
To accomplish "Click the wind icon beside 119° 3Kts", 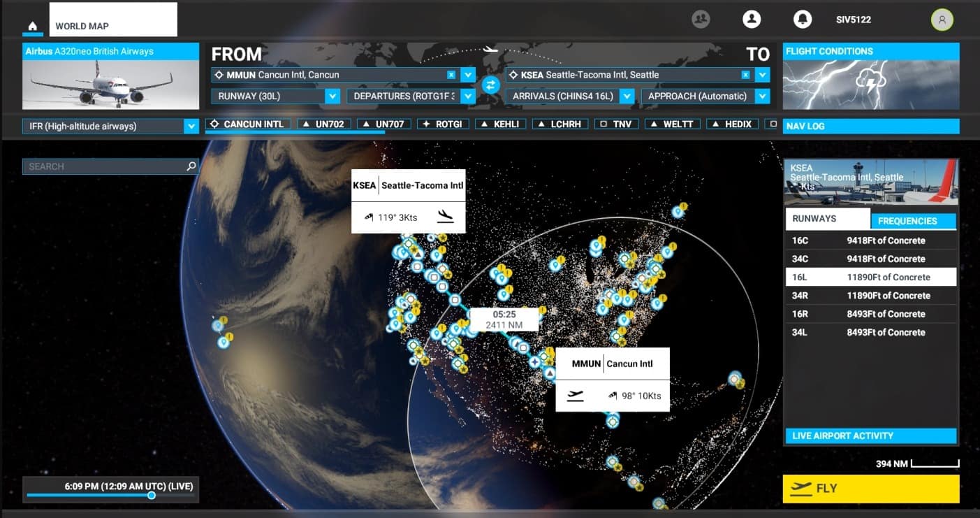I will pos(369,217).
